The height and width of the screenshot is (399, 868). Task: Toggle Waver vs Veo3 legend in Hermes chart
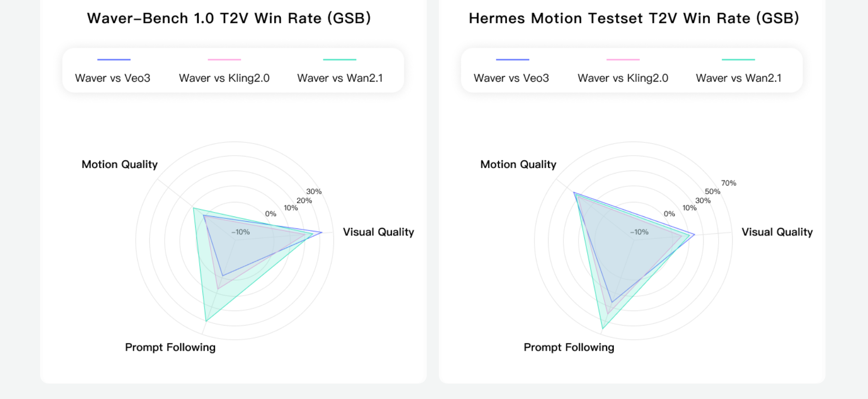point(511,78)
